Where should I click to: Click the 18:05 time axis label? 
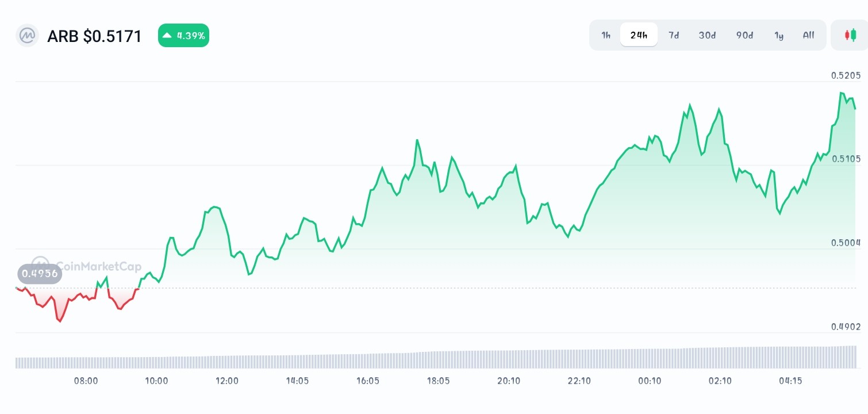(438, 381)
